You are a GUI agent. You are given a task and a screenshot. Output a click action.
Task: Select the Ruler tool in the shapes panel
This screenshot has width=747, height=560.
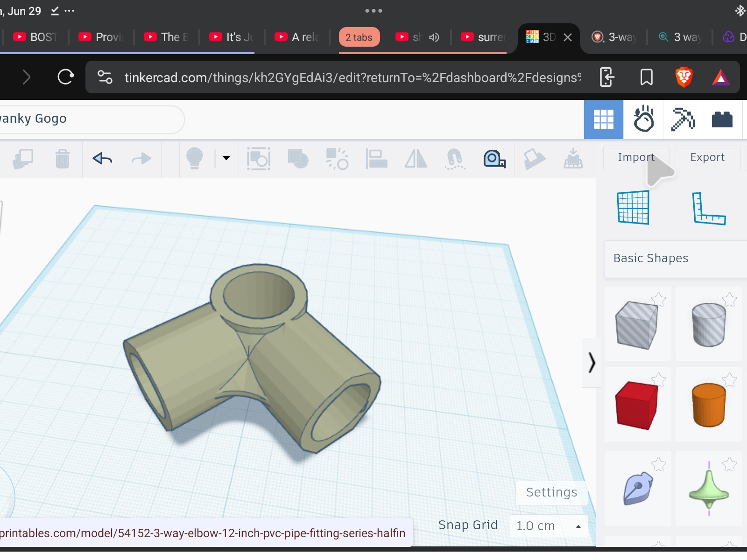708,209
